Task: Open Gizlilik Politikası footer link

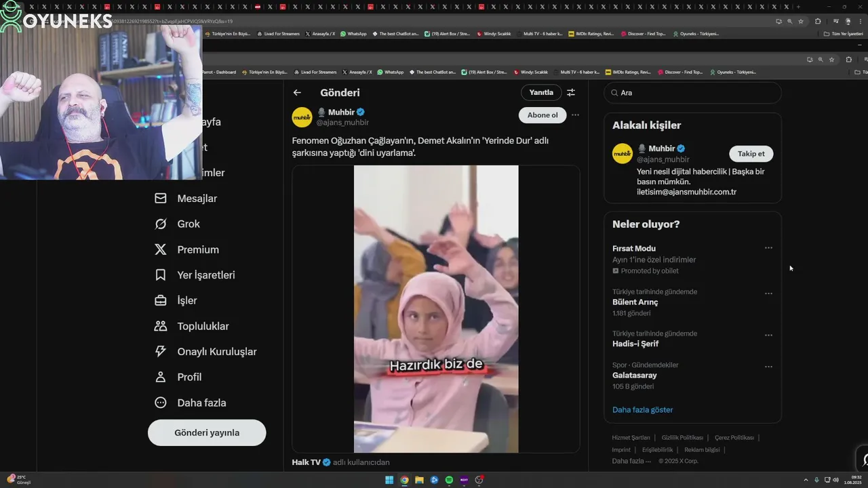Action: [x=682, y=438]
